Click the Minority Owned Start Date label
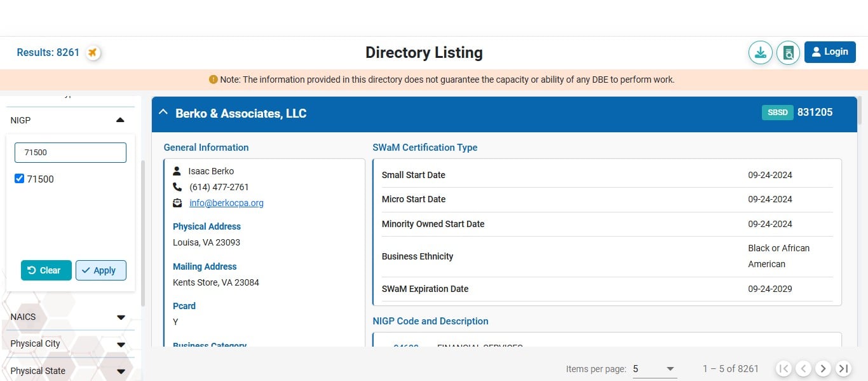The height and width of the screenshot is (381, 868). pos(433,224)
